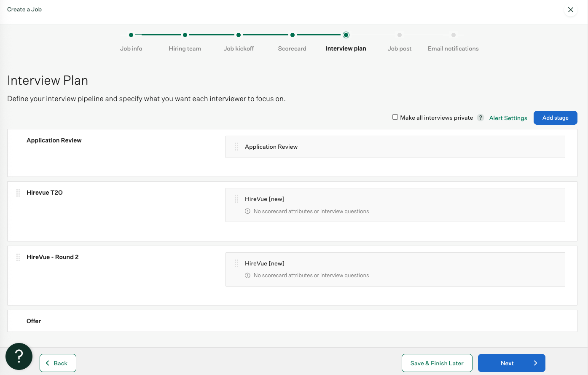Select the HireVue - Round 2 stage title

click(52, 257)
